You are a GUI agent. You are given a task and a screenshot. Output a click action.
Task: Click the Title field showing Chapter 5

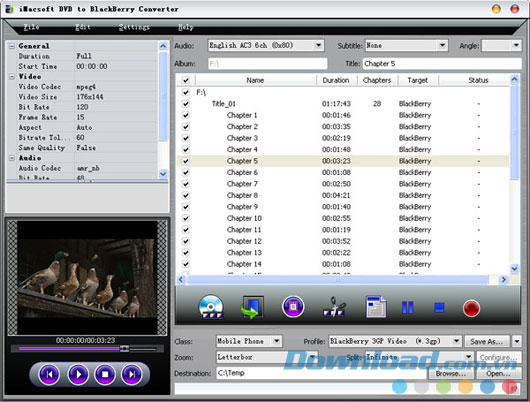point(442,64)
